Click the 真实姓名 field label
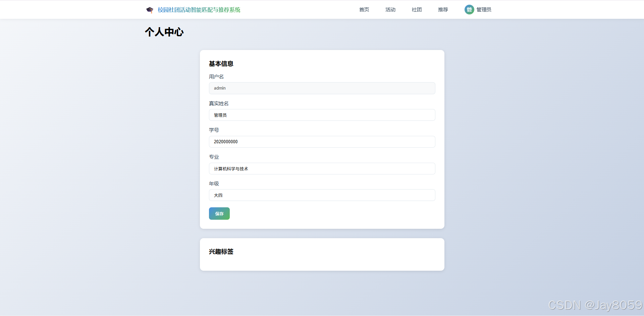Viewport: 644px width, 316px height. (219, 104)
